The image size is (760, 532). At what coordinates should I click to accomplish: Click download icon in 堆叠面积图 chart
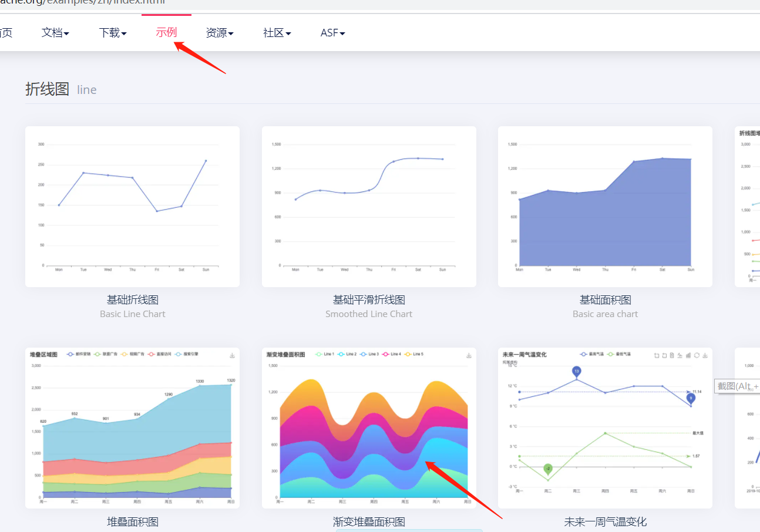click(232, 355)
